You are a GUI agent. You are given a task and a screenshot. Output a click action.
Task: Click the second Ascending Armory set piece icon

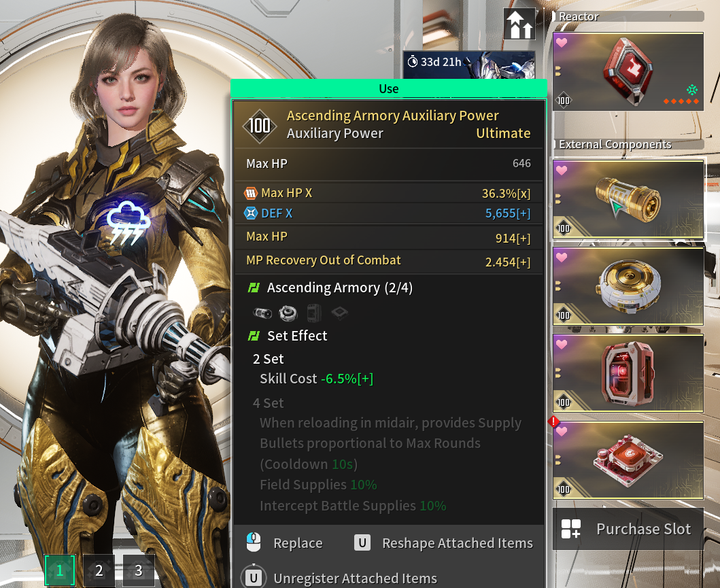[x=288, y=313]
